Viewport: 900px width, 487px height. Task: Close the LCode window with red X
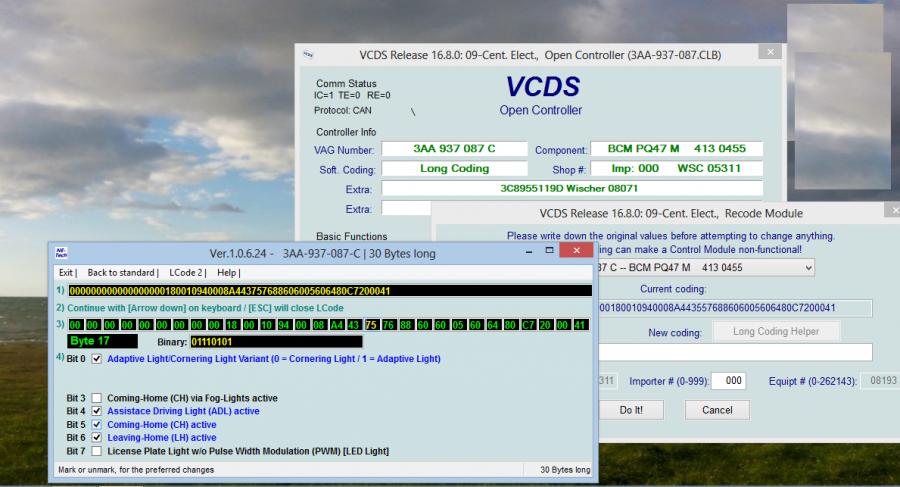click(x=578, y=253)
